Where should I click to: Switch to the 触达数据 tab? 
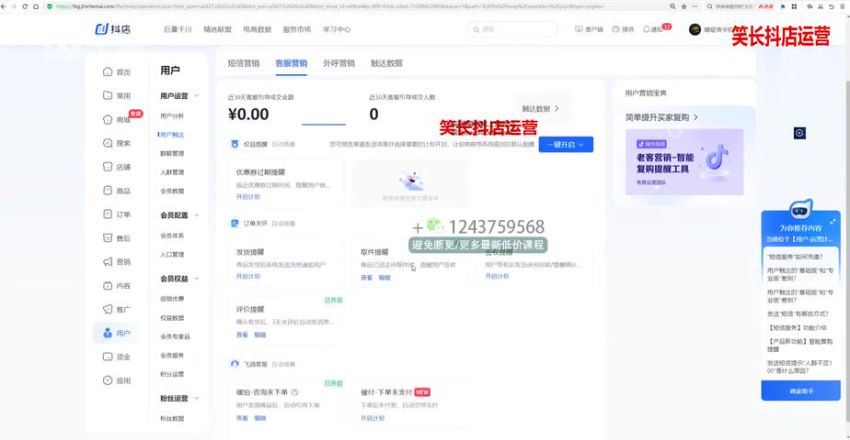[x=387, y=63]
